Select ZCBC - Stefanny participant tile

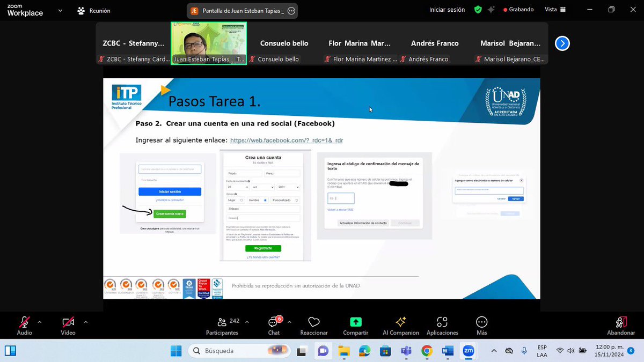133,43
